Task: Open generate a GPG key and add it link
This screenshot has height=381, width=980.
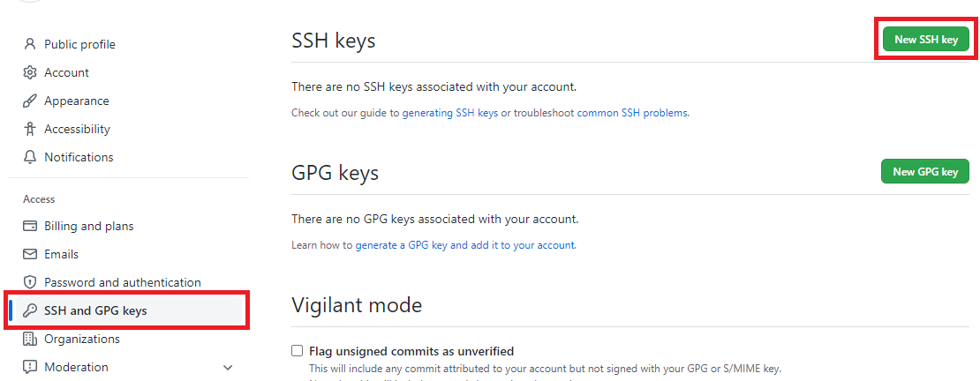Action: click(465, 245)
